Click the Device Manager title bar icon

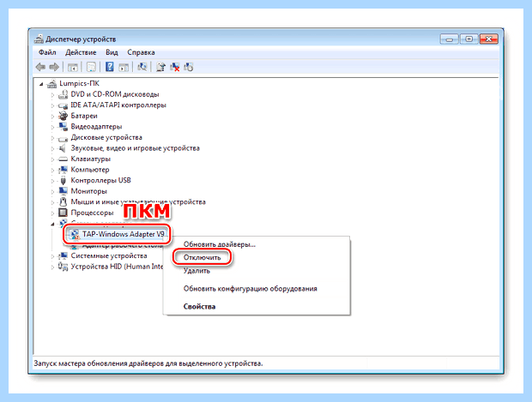pos(39,39)
